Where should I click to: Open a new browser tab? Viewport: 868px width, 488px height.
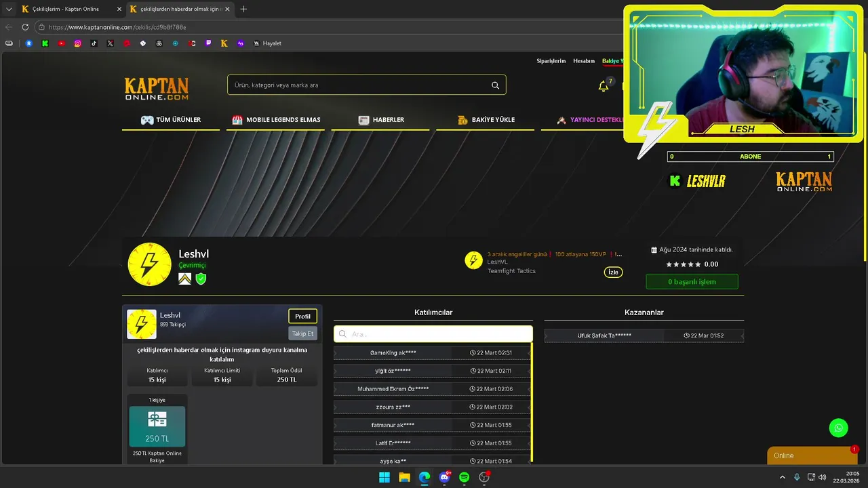[x=243, y=9]
